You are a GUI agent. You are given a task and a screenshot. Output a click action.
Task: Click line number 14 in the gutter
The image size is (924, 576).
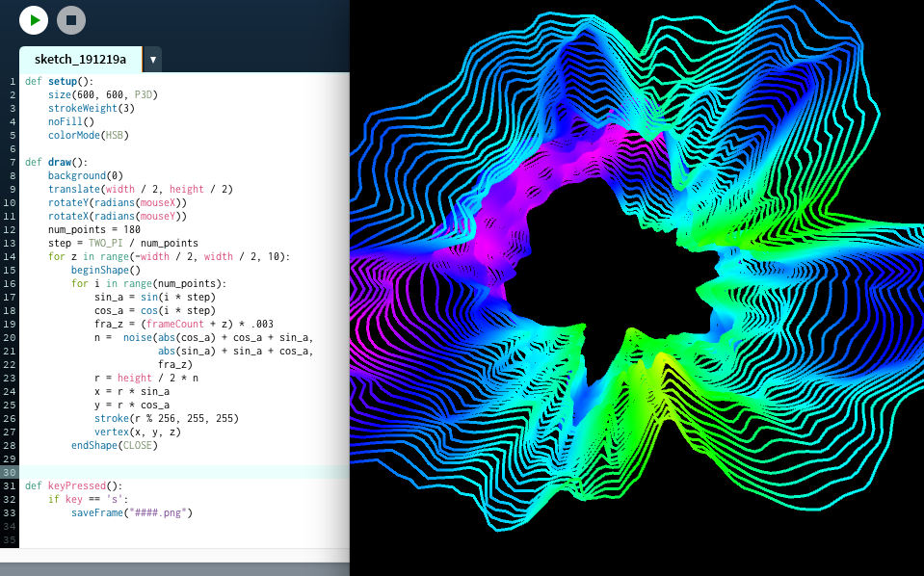pyautogui.click(x=13, y=257)
